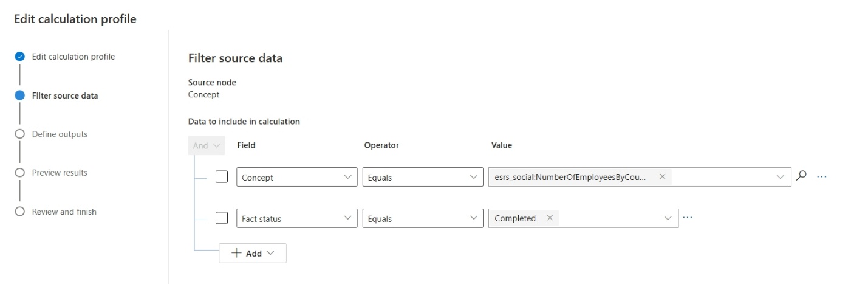Expand the Completed value dropdown chevron
Screen dimensions: 868x284
pyautogui.click(x=668, y=218)
